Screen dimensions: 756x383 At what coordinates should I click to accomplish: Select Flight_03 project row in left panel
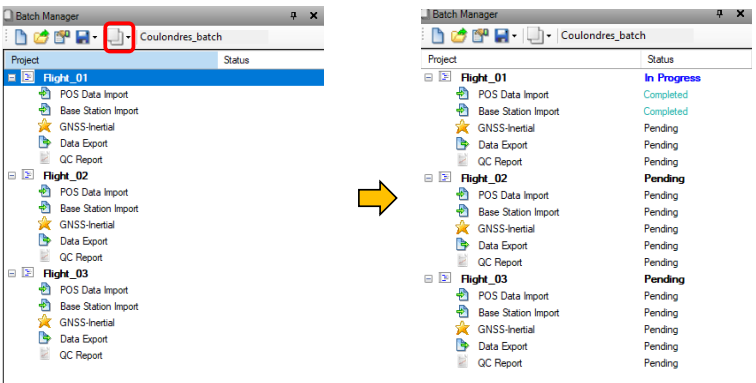(66, 274)
